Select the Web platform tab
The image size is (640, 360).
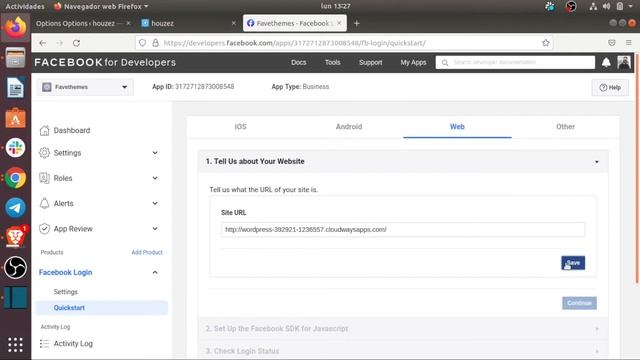point(457,127)
